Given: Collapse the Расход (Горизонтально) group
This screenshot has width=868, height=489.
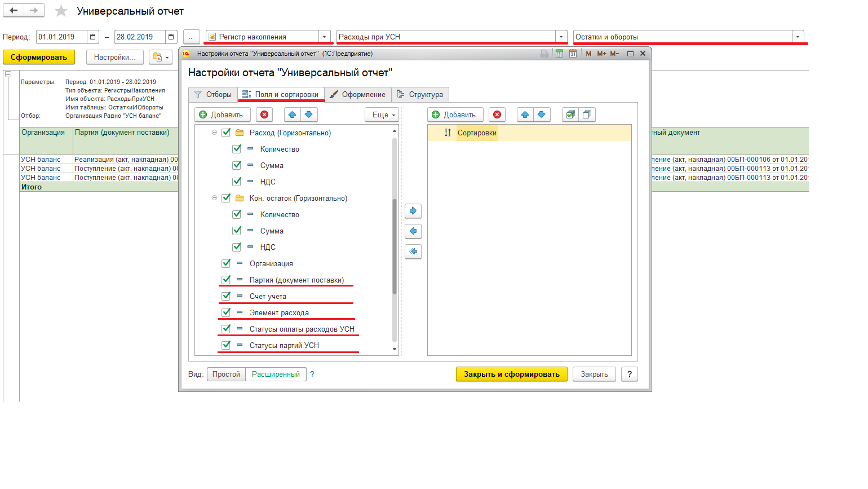Looking at the screenshot, I should [214, 133].
